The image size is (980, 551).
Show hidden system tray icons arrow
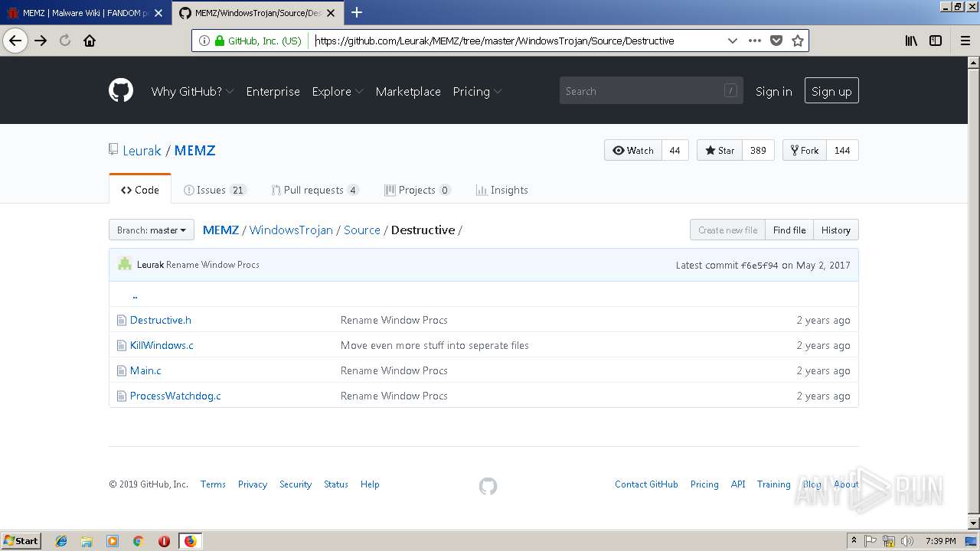click(x=854, y=540)
